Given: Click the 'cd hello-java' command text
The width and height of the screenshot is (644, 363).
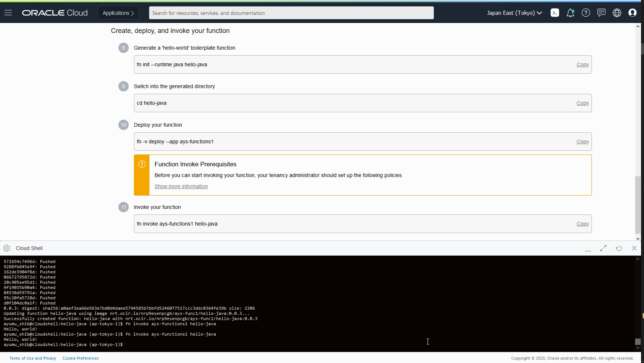Looking at the screenshot, I should [x=152, y=103].
